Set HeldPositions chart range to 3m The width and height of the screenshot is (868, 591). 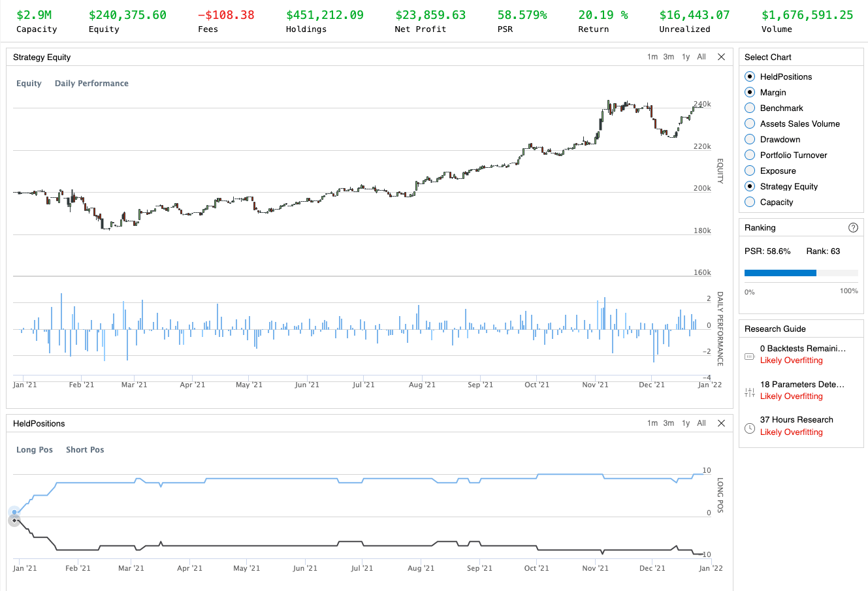668,423
